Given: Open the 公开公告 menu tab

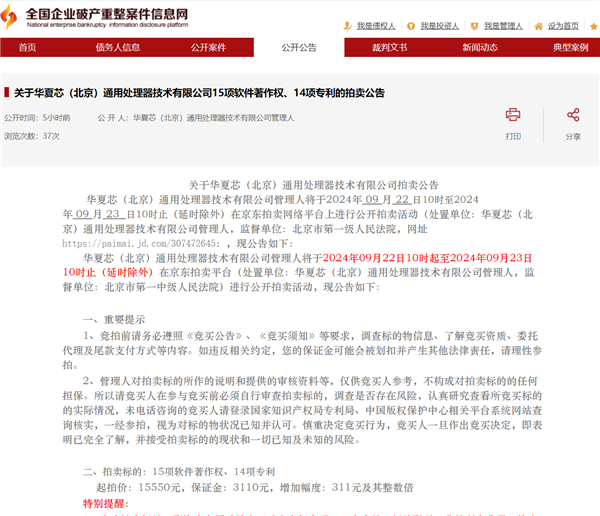Looking at the screenshot, I should click(299, 47).
